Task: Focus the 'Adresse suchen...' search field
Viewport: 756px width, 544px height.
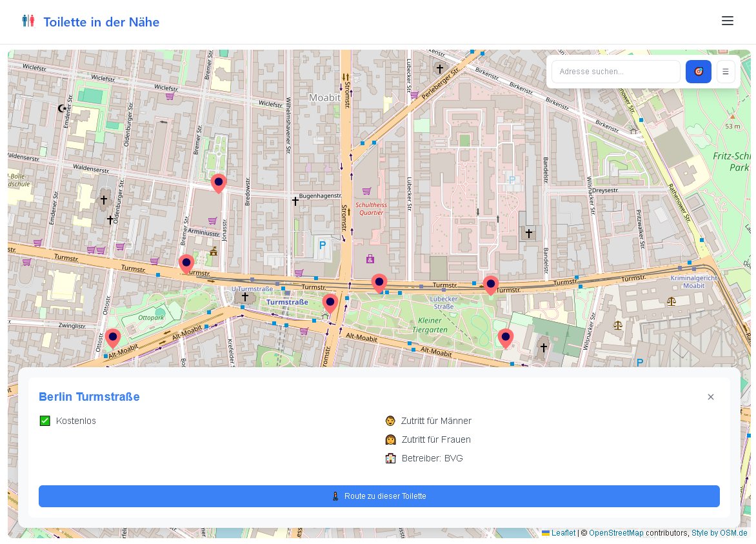Action: (615, 72)
